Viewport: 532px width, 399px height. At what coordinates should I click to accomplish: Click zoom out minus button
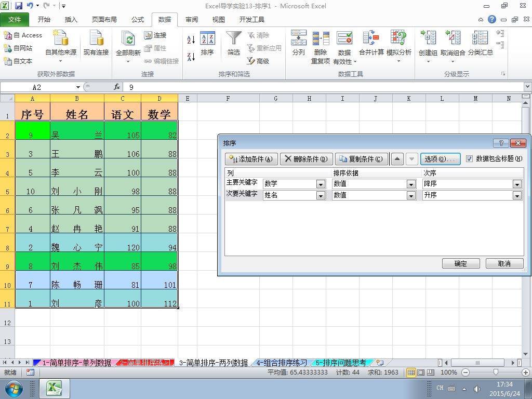[x=465, y=373]
